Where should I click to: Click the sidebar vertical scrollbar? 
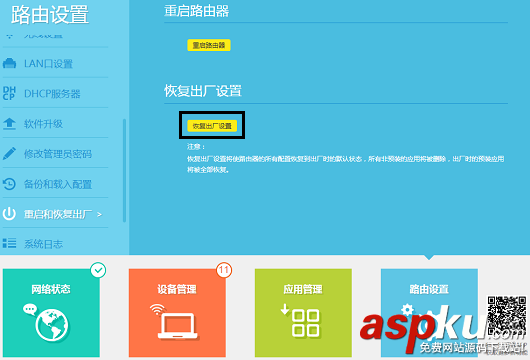124,170
